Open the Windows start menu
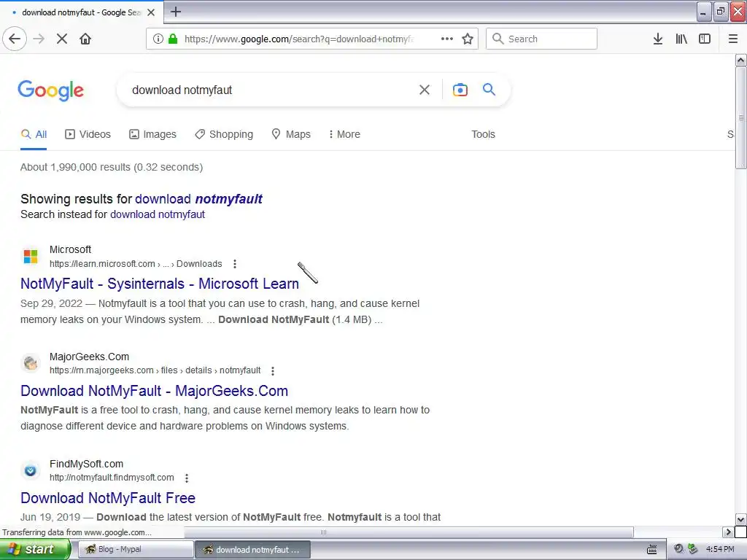Image resolution: width=747 pixels, height=560 pixels. point(34,549)
